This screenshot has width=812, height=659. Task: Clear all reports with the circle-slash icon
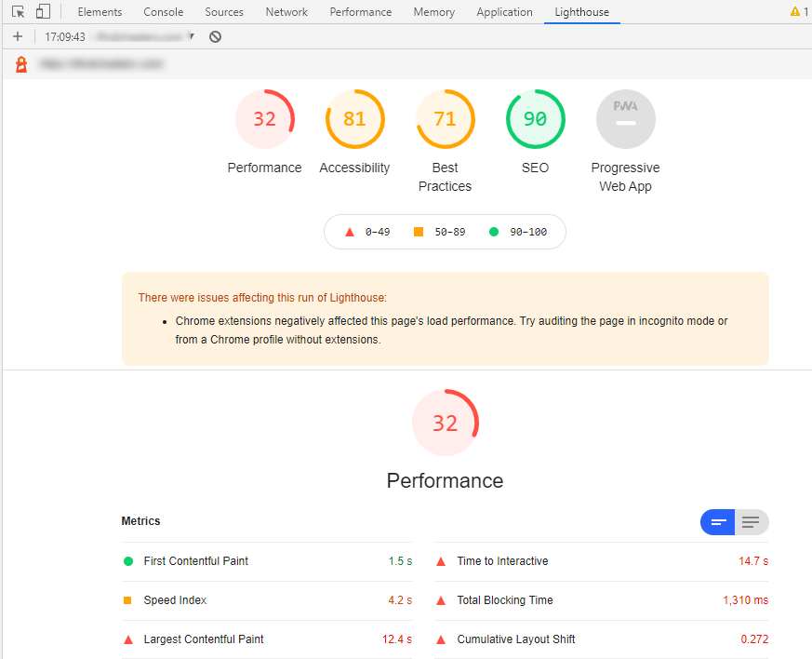click(216, 36)
